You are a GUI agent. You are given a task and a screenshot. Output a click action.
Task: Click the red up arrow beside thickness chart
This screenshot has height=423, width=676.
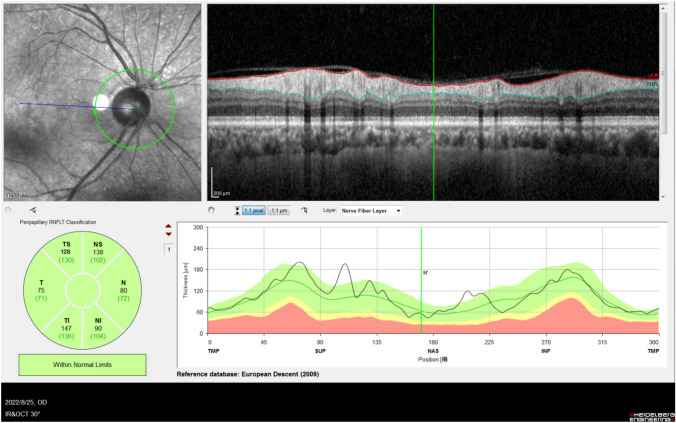[x=168, y=227]
